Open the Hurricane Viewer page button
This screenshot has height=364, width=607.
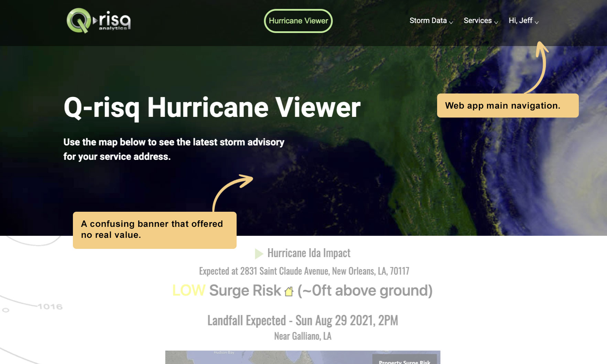(x=298, y=21)
